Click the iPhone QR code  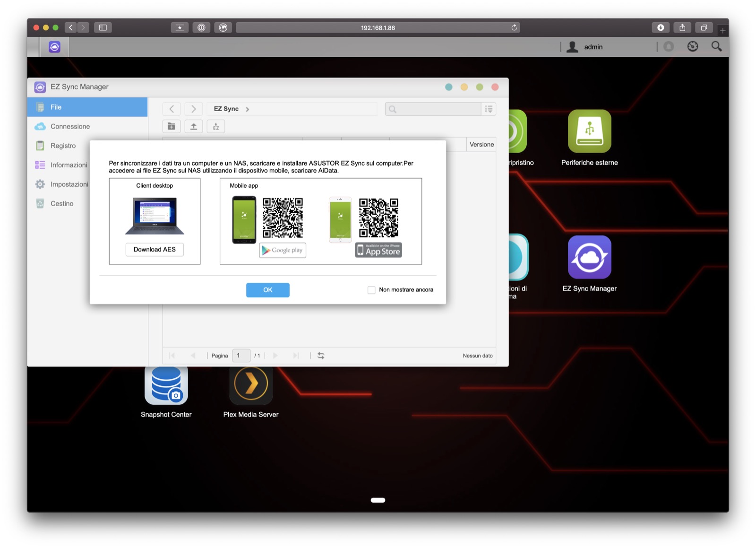(378, 218)
